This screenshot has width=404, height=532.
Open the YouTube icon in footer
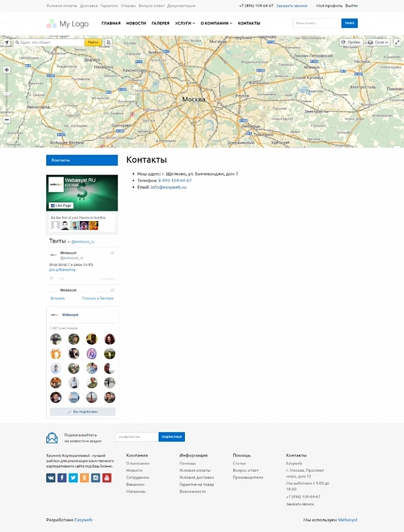pyautogui.click(x=107, y=478)
